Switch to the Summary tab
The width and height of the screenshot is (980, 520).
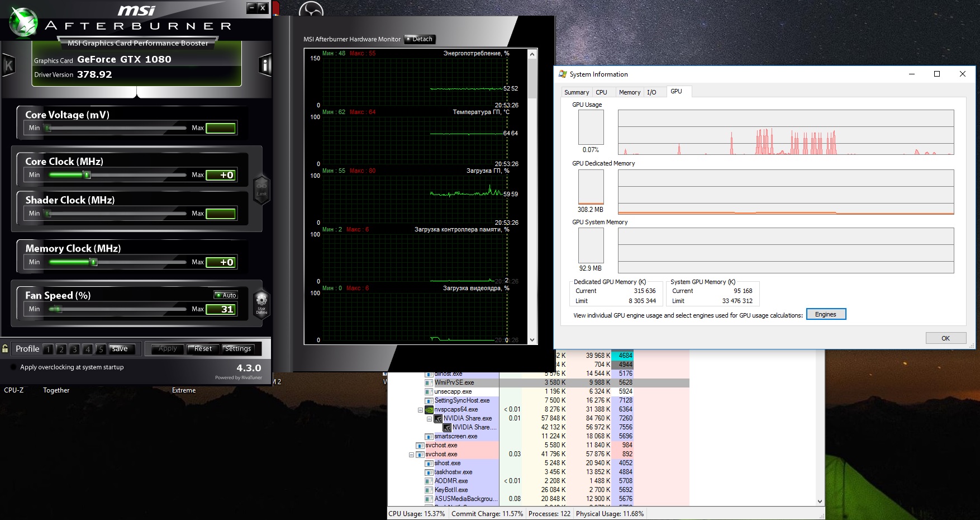tap(577, 92)
